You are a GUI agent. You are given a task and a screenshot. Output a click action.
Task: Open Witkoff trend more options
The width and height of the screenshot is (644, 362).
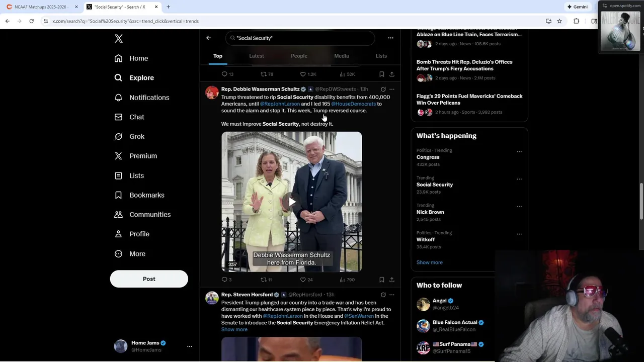point(519,234)
